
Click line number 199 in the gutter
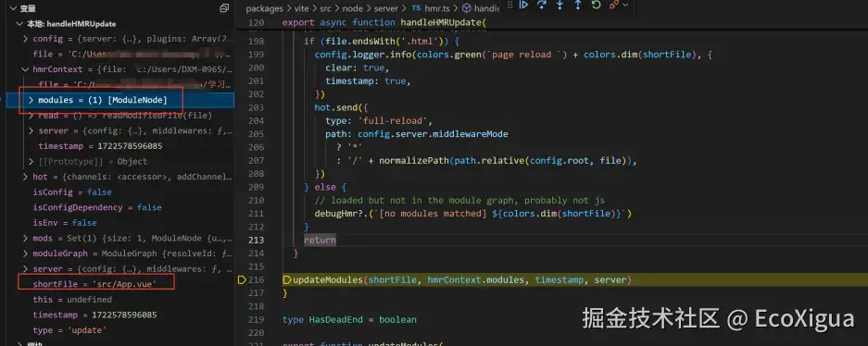(x=257, y=55)
